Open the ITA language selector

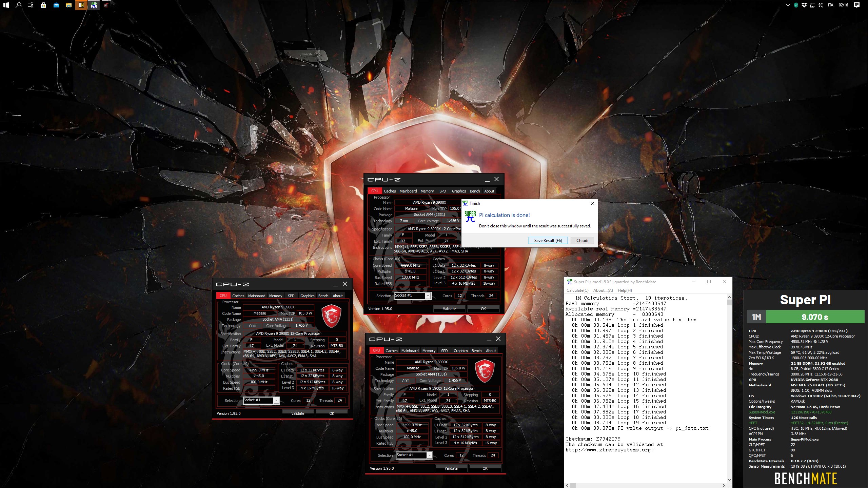click(x=830, y=5)
